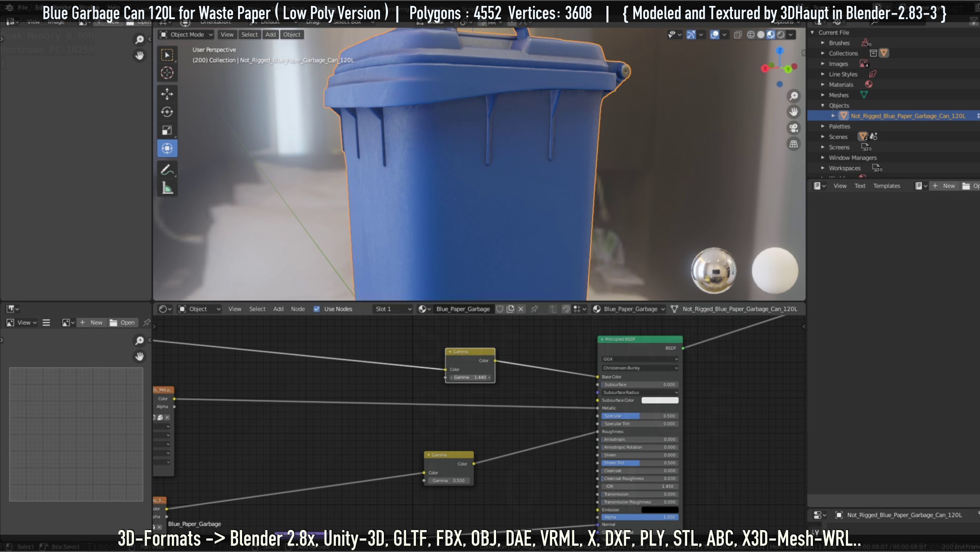Viewport: 980px width, 552px height.
Task: Switch to wireframe viewport shading
Action: [751, 35]
